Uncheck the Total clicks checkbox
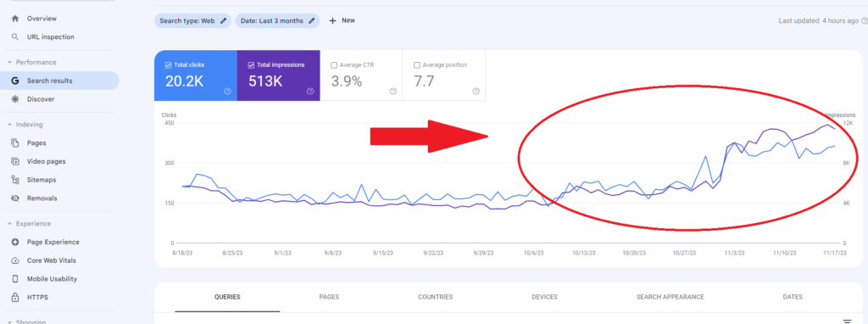This screenshot has height=324, width=868. [169, 64]
